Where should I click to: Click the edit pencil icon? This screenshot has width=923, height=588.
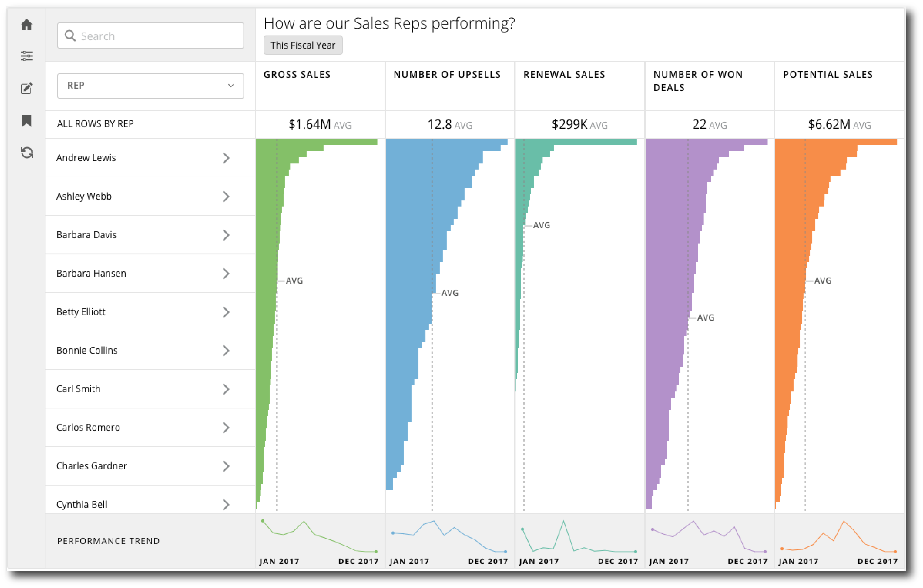26,89
